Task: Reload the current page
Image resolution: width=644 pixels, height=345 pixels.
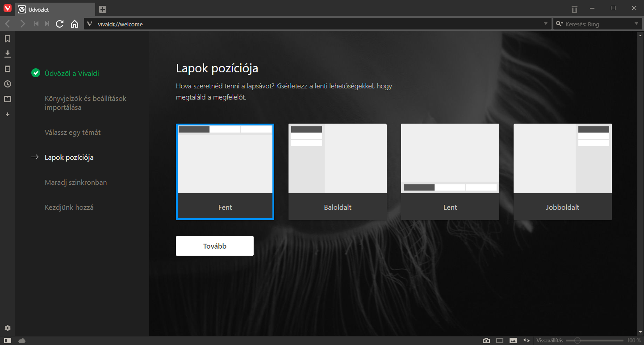Action: pyautogui.click(x=59, y=24)
